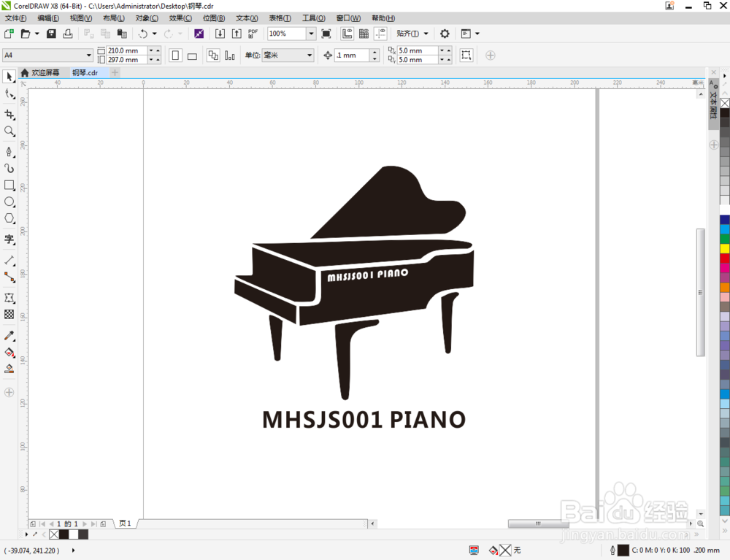The image size is (730, 560).
Task: Click the quick customize plus in toolbox
Action: (x=9, y=392)
